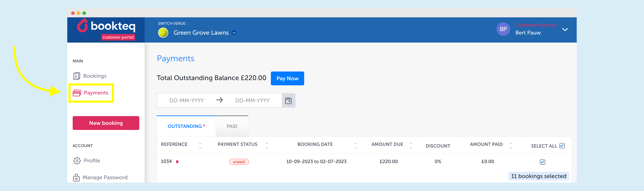Open Profile via the gear icon
The image size is (644, 191).
(x=77, y=161)
